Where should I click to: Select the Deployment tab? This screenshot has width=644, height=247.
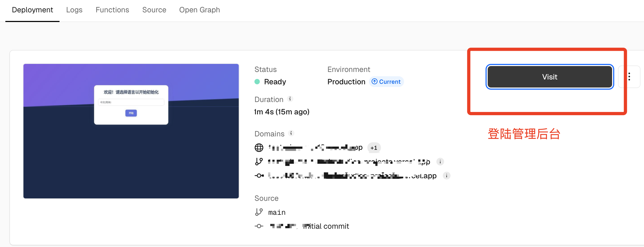(x=32, y=10)
